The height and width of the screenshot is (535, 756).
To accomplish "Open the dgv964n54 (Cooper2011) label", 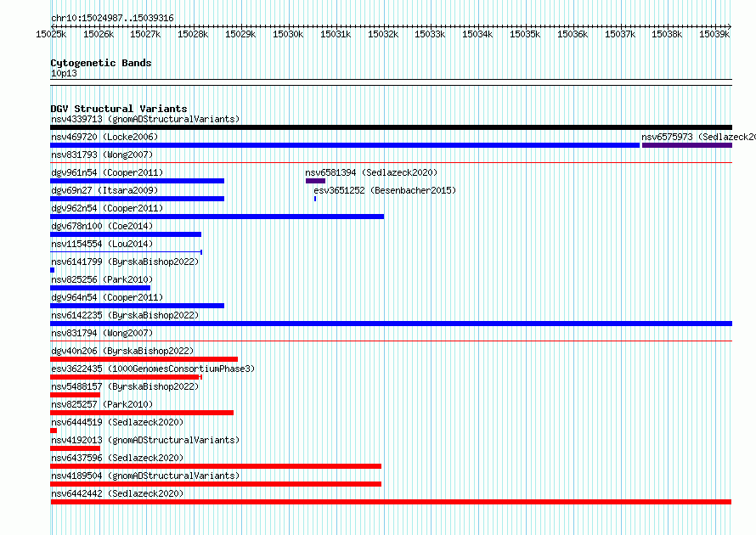I will click(x=107, y=297).
